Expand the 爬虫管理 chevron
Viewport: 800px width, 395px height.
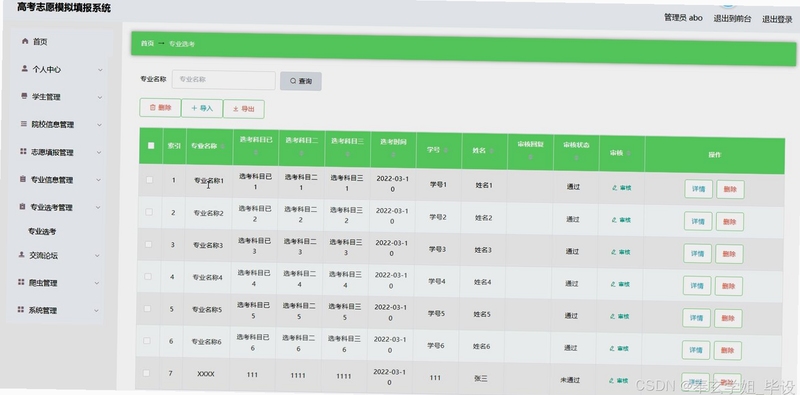tap(96, 283)
